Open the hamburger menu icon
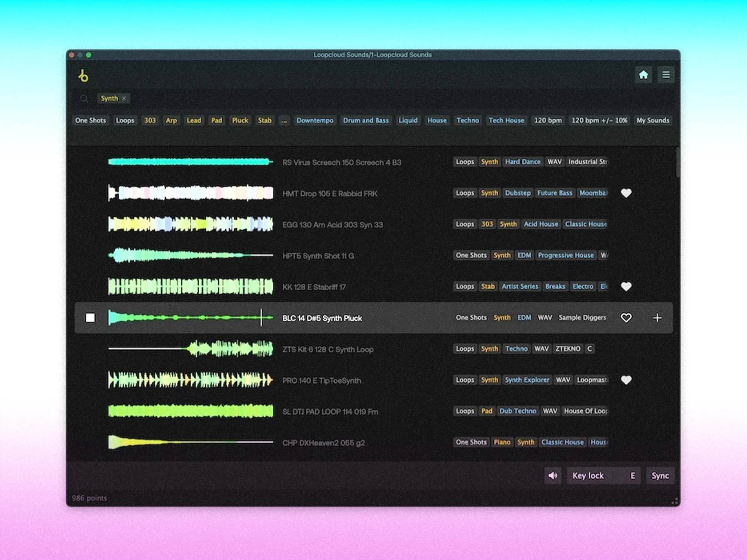747x560 pixels. (666, 75)
